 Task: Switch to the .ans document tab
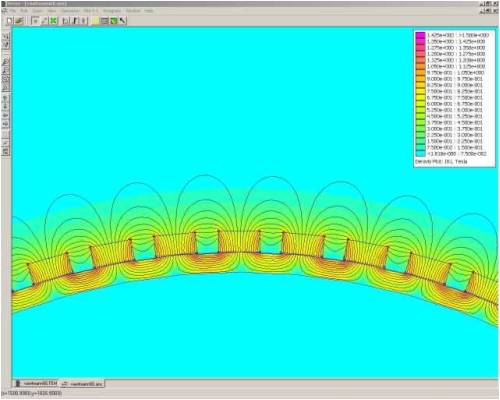coord(82,384)
